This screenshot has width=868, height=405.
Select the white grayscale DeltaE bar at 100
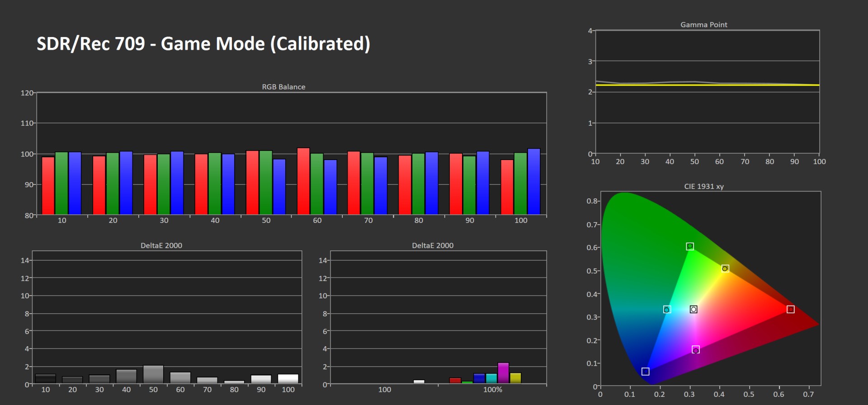[288, 379]
